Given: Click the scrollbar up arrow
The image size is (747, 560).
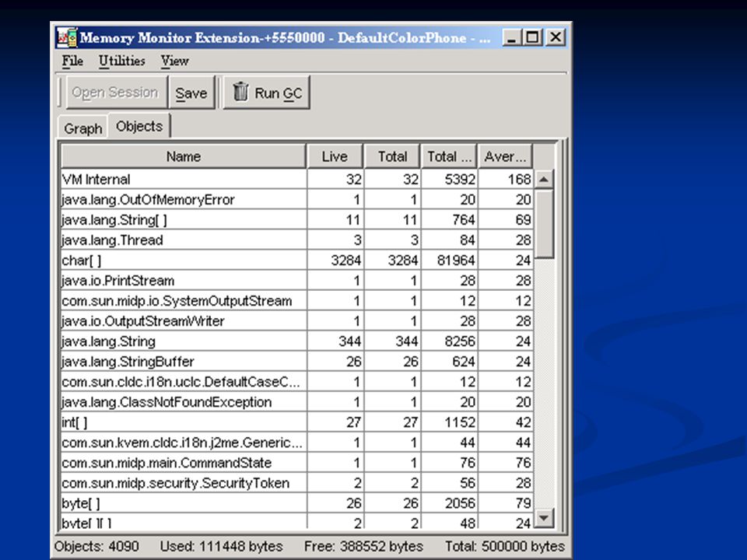Looking at the screenshot, I should point(544,180).
